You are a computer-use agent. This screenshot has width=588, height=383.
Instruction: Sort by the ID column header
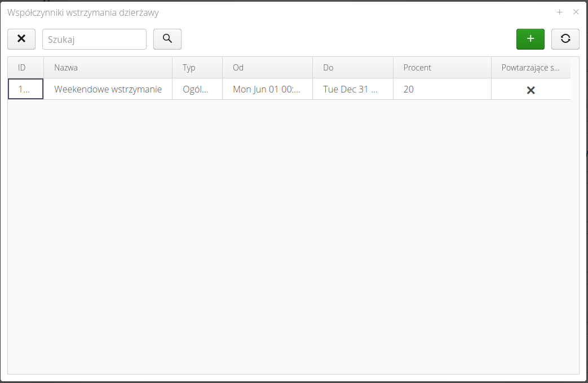[25, 68]
